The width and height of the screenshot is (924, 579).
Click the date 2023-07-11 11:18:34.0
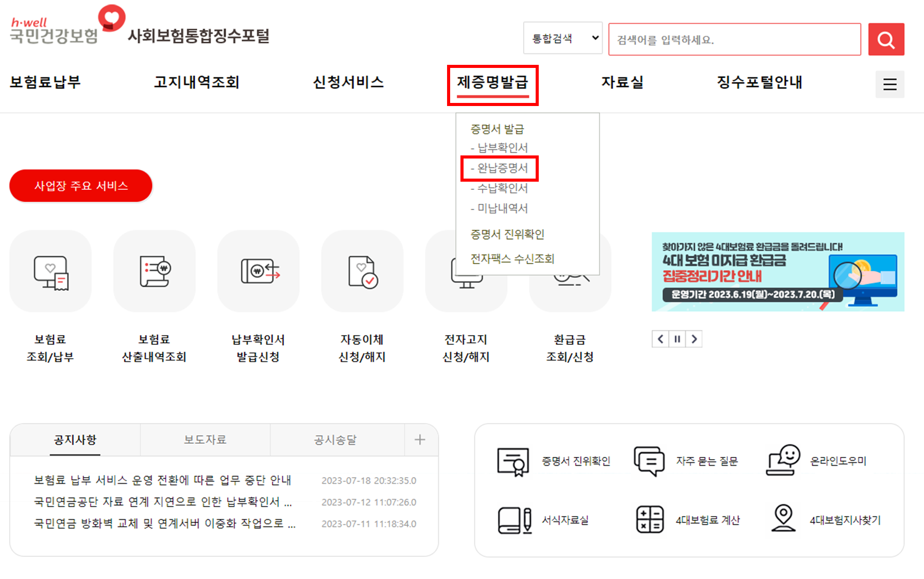369,524
